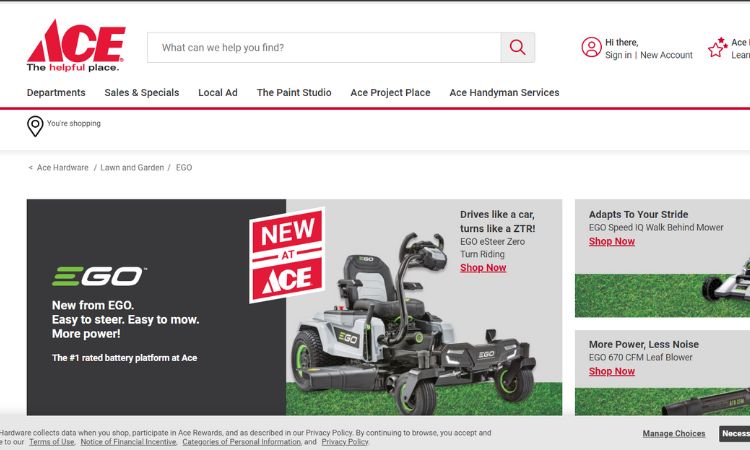750x450 pixels.
Task: Click the Manage Choices button
Action: click(674, 434)
